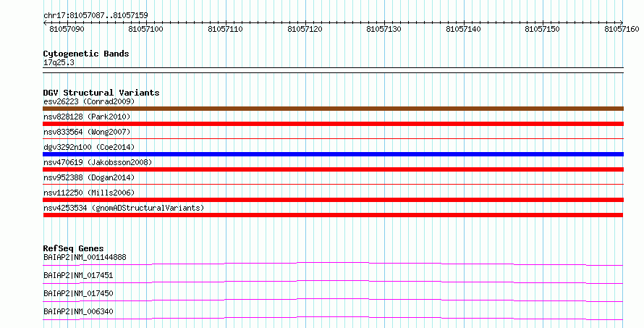644x328 pixels.
Task: Click ruler position 81057150
Action: 542,29
